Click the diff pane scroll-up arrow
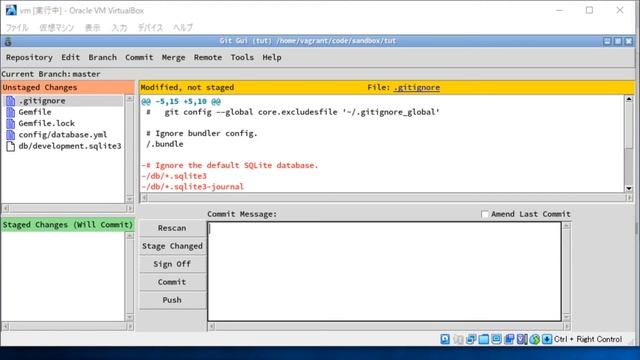Screen dimensions: 640x360 tap(629, 99)
